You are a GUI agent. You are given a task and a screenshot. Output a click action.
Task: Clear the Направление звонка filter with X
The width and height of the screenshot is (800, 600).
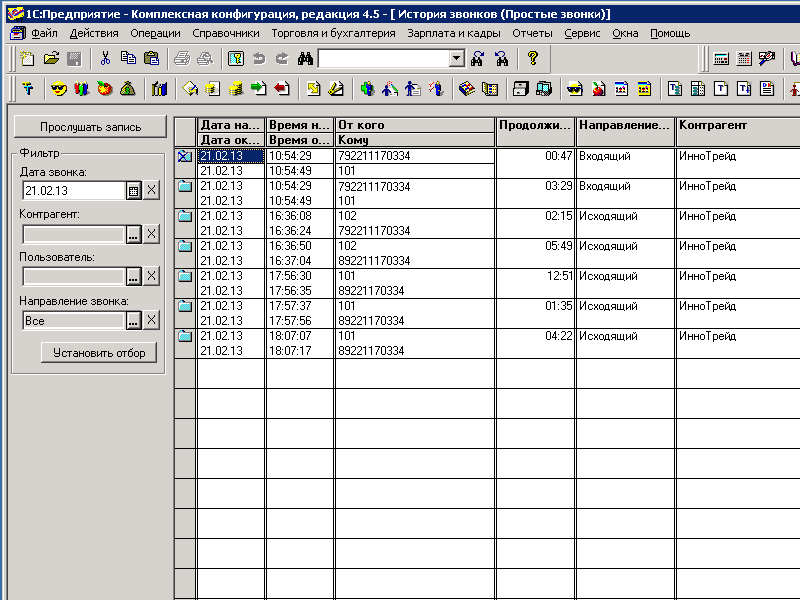click(152, 321)
